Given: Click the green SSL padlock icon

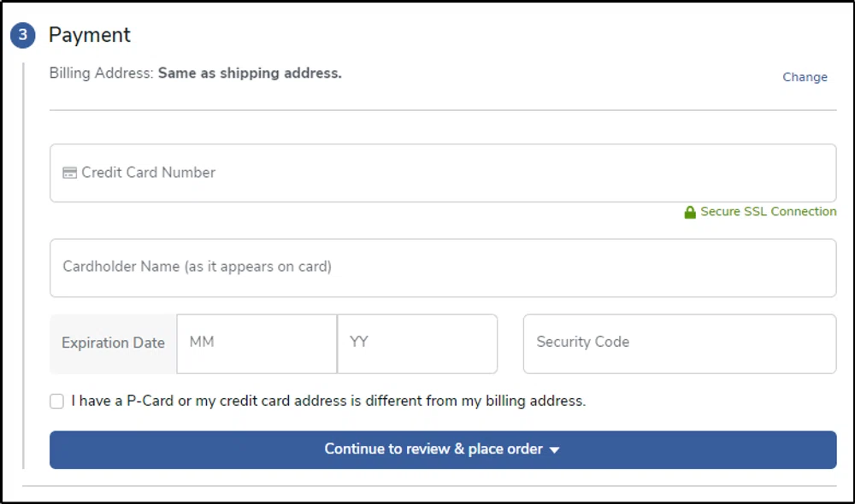Looking at the screenshot, I should coord(689,211).
